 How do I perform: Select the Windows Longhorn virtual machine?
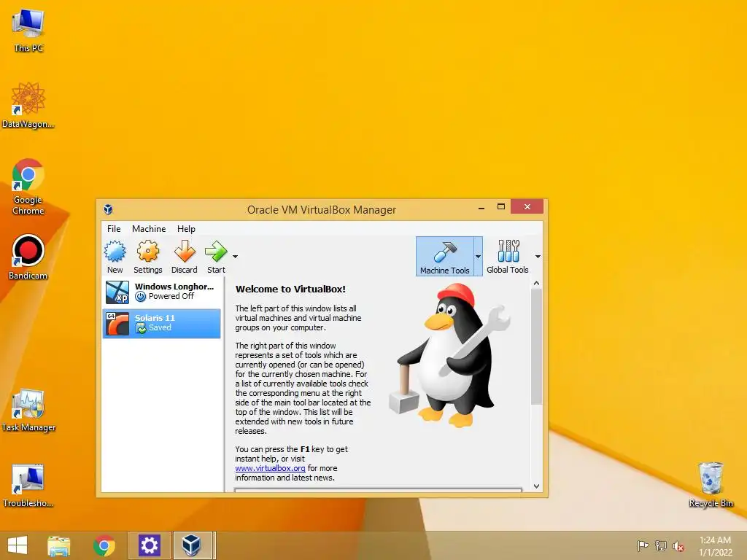[x=161, y=292]
